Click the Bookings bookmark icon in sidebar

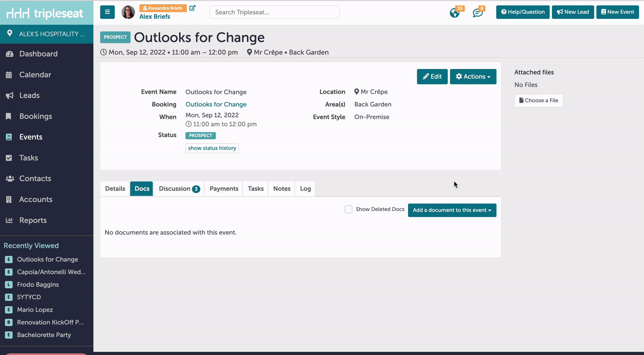tap(9, 116)
